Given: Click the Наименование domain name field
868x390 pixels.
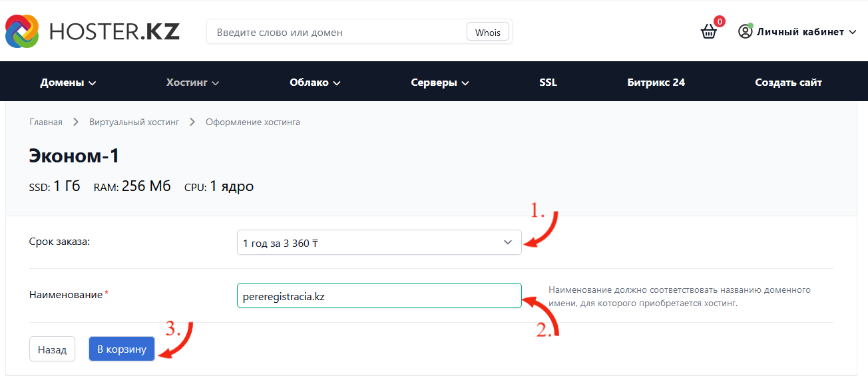Looking at the screenshot, I should point(379,296).
